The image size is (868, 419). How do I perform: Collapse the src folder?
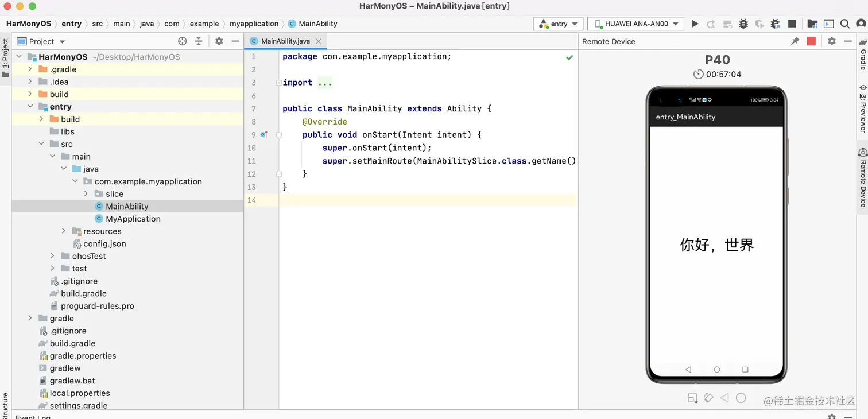(x=41, y=144)
